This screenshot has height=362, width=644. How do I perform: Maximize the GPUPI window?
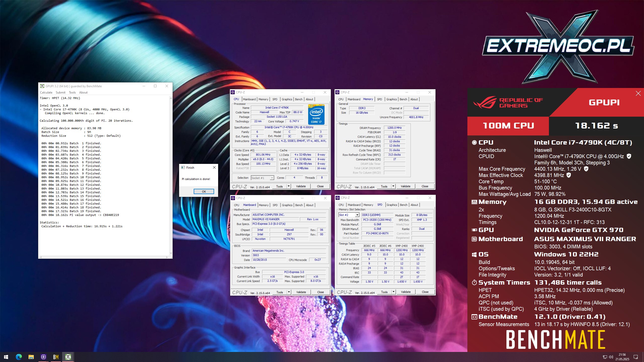[x=155, y=86]
